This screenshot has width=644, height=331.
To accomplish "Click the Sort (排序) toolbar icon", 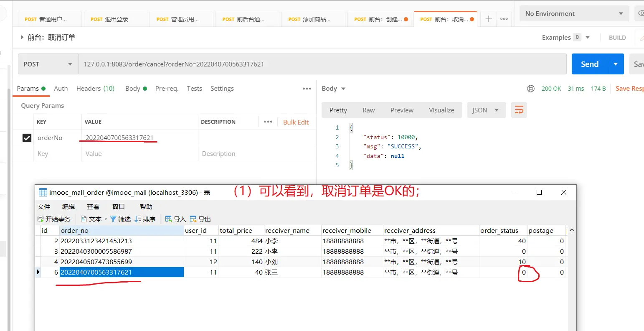I will [x=138, y=219].
